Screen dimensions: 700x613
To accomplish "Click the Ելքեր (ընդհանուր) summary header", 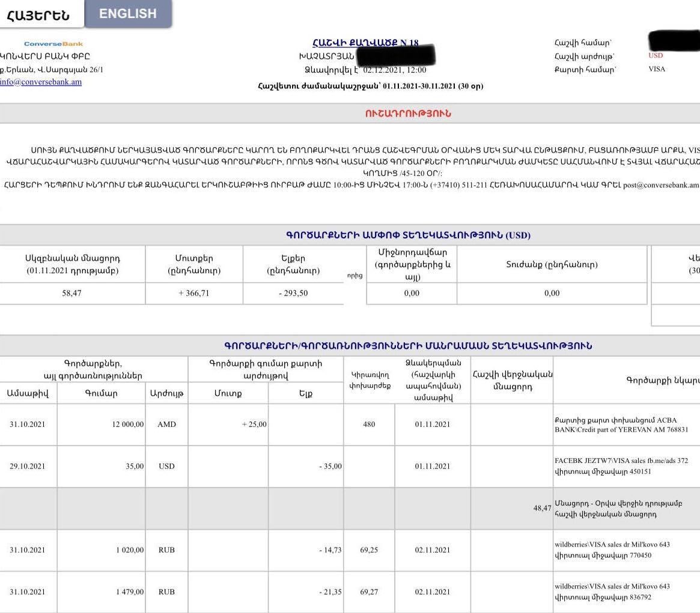I will tap(293, 264).
